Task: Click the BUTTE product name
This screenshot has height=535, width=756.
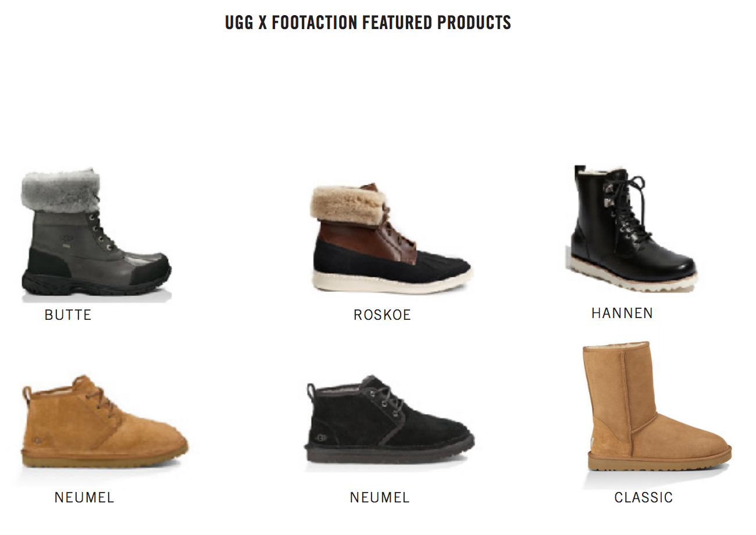Action: 68,315
